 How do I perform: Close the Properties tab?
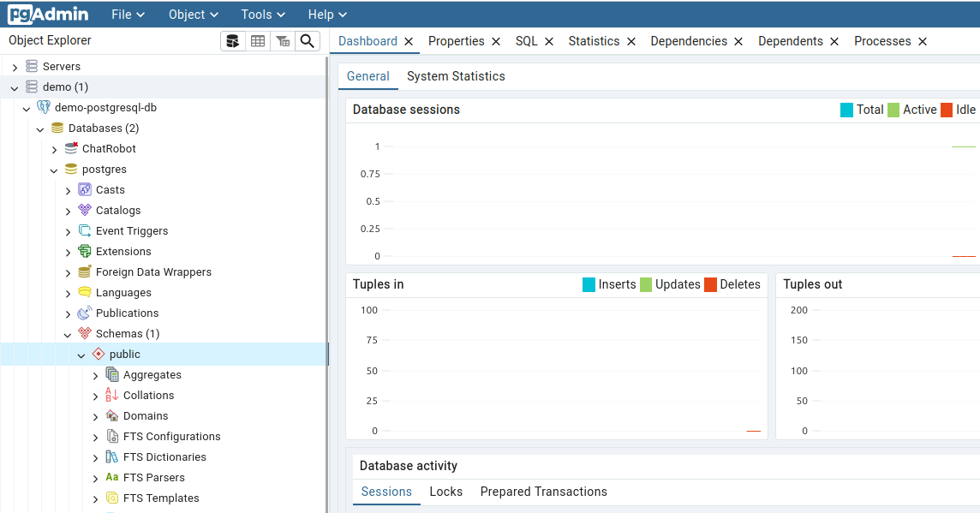point(494,41)
